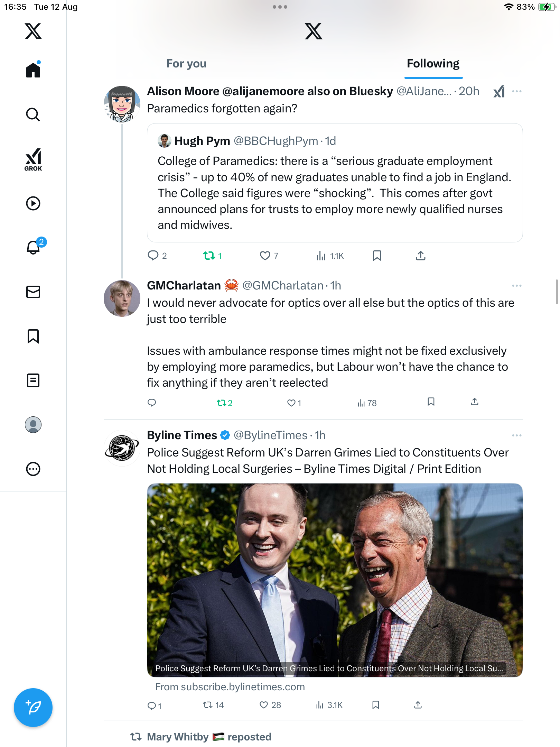Open Notifications bell with 2 badge
The image size is (560, 747).
pyautogui.click(x=34, y=247)
